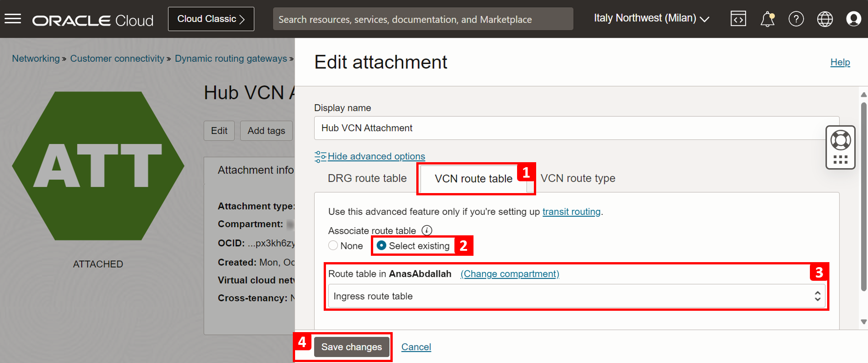Open the notifications bell icon
This screenshot has width=868, height=363.
coord(767,19)
